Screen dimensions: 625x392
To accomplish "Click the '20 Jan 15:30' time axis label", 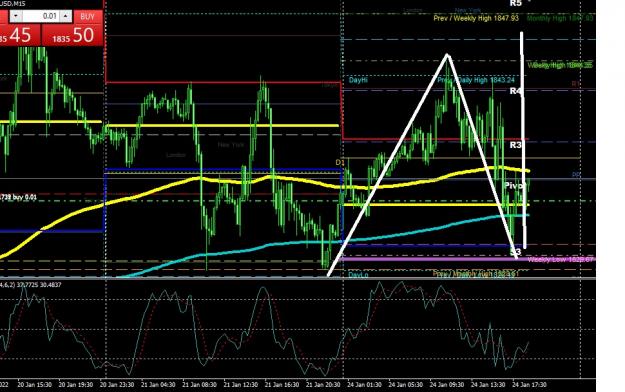I will pyautogui.click(x=34, y=385).
